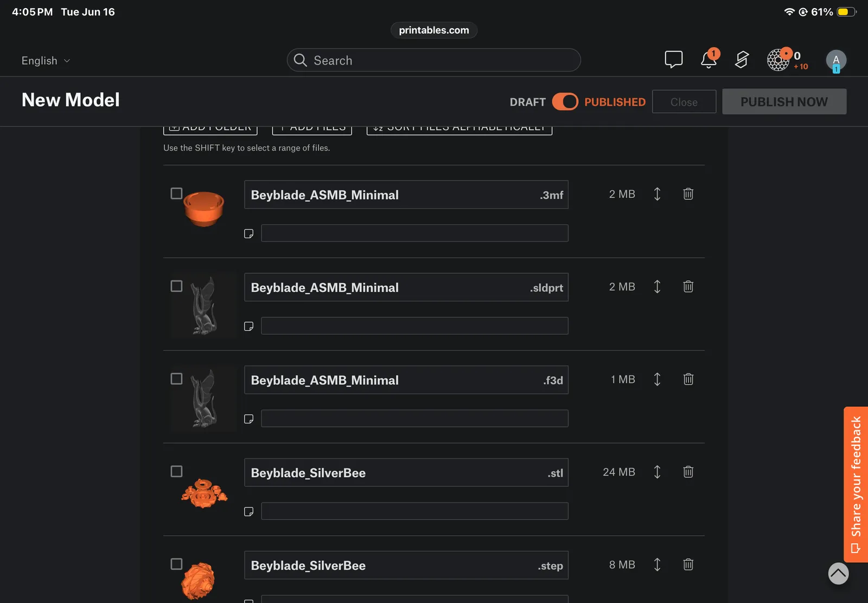The height and width of the screenshot is (603, 868).
Task: Open the English language dropdown
Action: pyautogui.click(x=46, y=61)
